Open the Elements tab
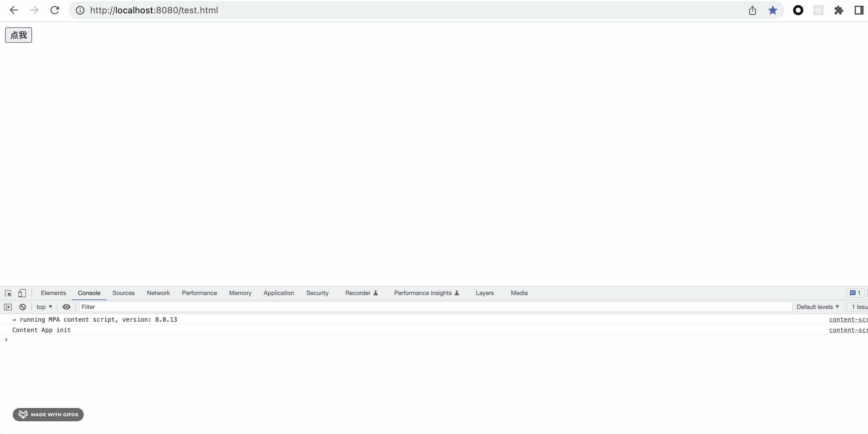868x434 pixels. point(53,293)
